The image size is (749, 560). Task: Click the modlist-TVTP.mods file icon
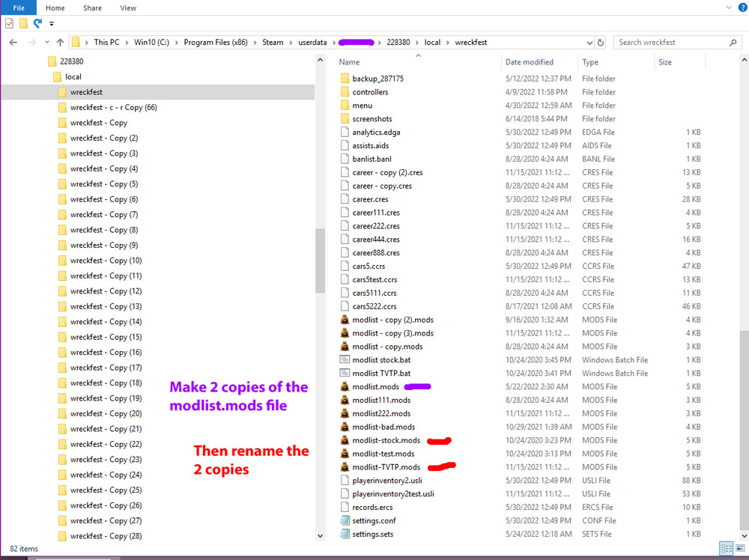point(345,466)
